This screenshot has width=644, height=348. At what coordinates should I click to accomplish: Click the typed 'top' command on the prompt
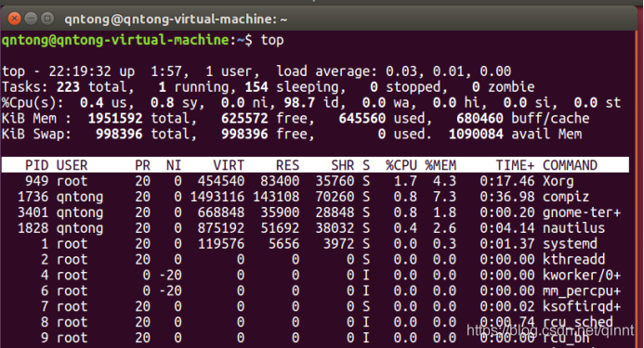[272, 40]
